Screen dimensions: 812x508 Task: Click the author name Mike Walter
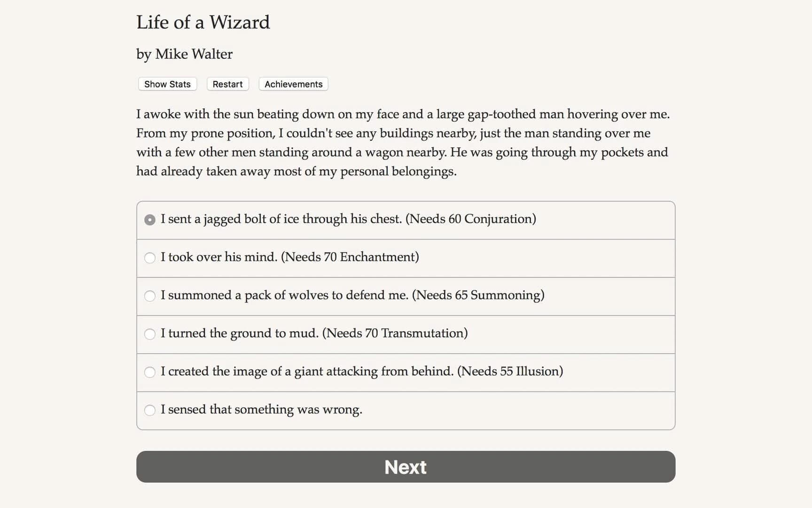tap(184, 54)
